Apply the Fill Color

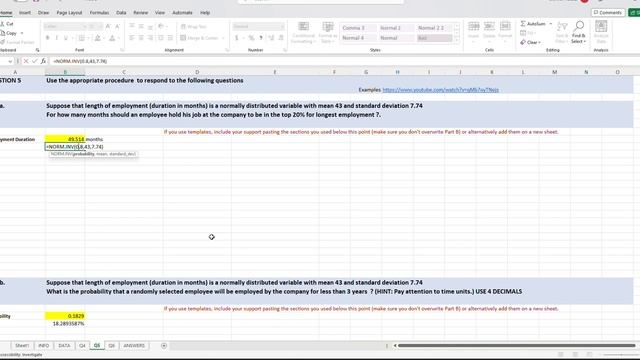click(97, 38)
